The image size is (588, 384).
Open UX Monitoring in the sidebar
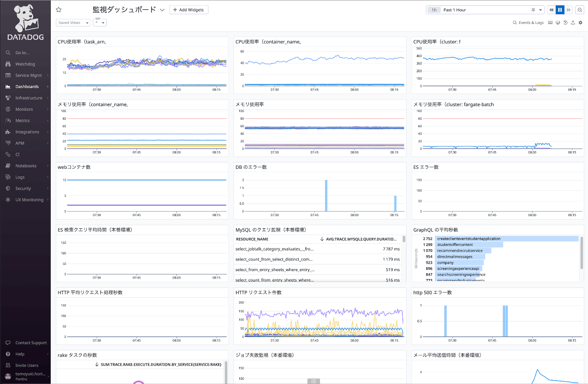29,200
